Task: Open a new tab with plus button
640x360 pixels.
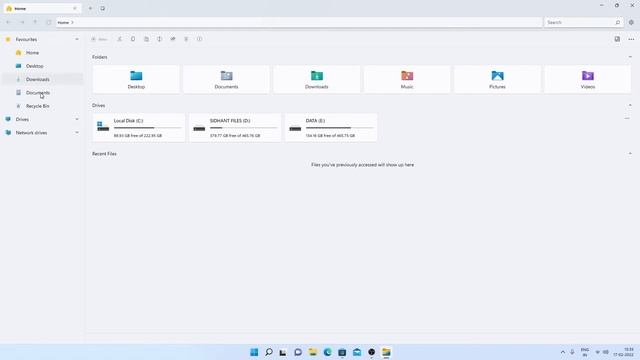Action: pos(90,8)
